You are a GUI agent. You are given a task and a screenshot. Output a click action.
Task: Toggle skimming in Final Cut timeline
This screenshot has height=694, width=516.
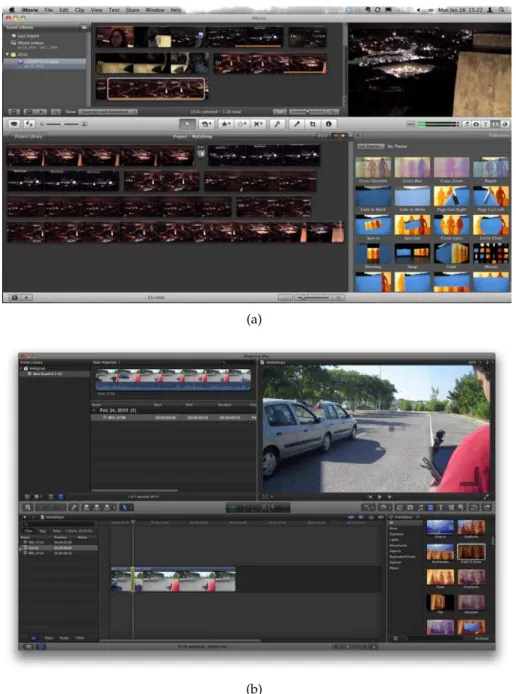coord(350,517)
